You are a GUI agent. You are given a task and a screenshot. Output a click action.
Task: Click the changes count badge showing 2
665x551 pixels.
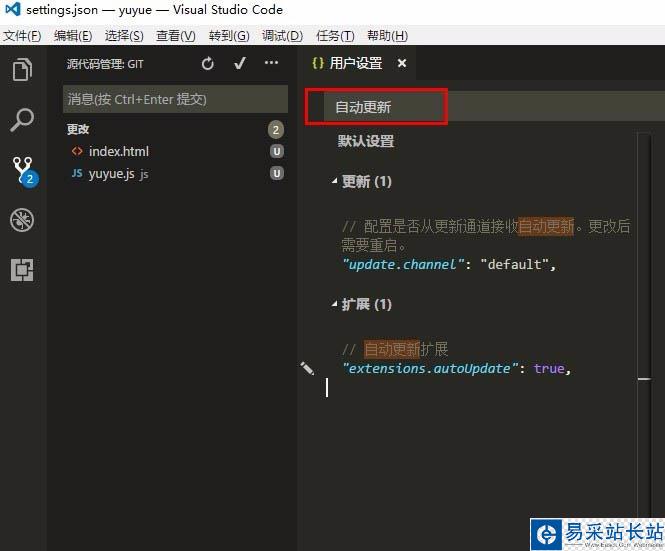pos(276,129)
